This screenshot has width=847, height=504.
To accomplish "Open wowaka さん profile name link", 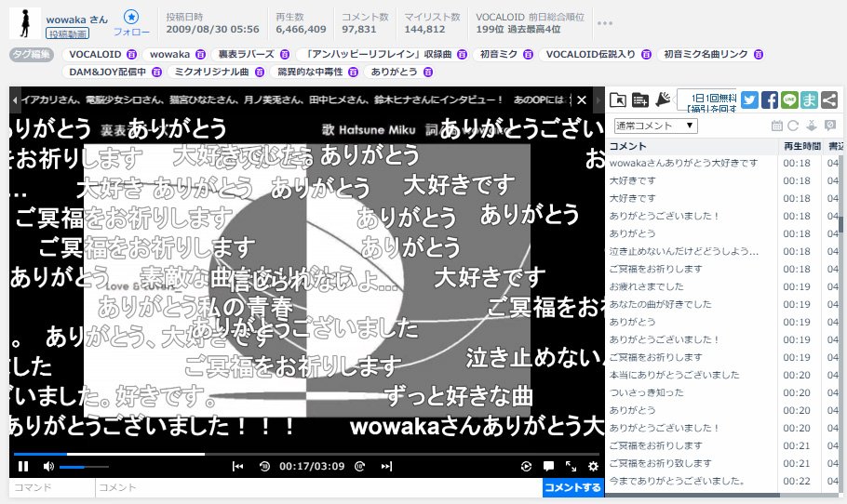I will coord(76,20).
